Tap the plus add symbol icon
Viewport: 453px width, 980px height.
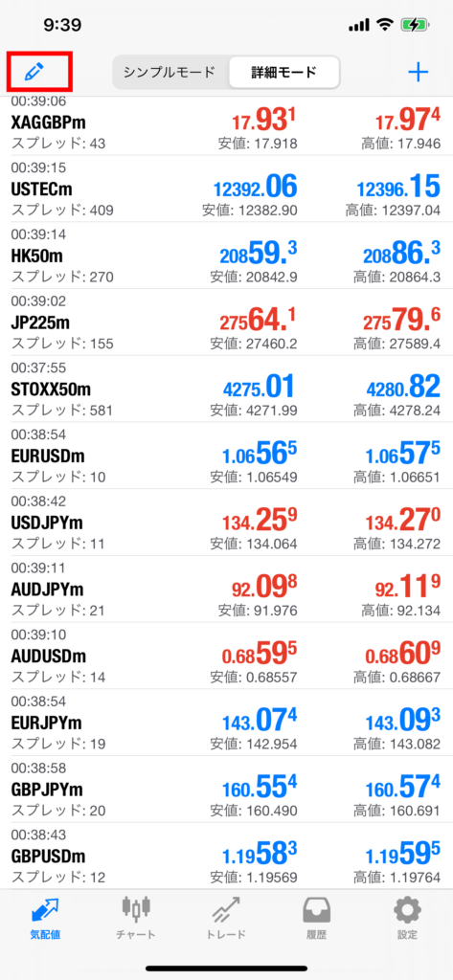point(418,73)
